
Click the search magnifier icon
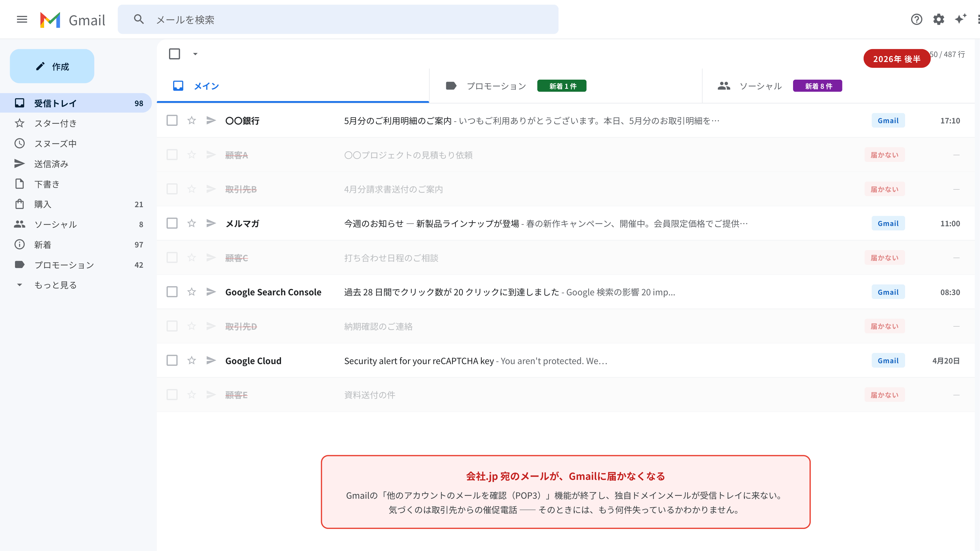(139, 19)
